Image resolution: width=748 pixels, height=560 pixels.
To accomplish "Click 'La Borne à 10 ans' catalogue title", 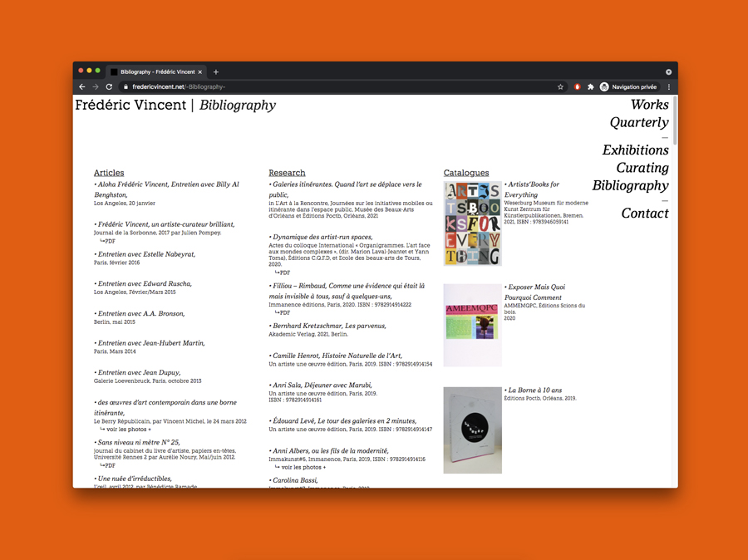I will pos(534,391).
